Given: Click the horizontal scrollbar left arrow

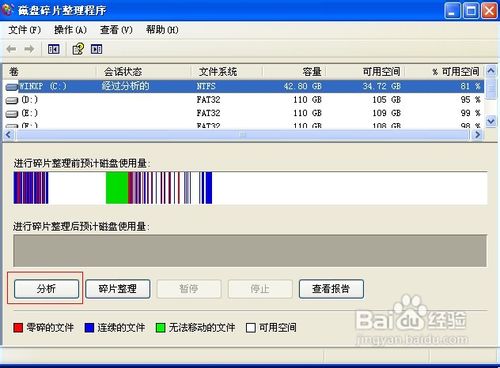Looking at the screenshot, I should click(9, 135).
